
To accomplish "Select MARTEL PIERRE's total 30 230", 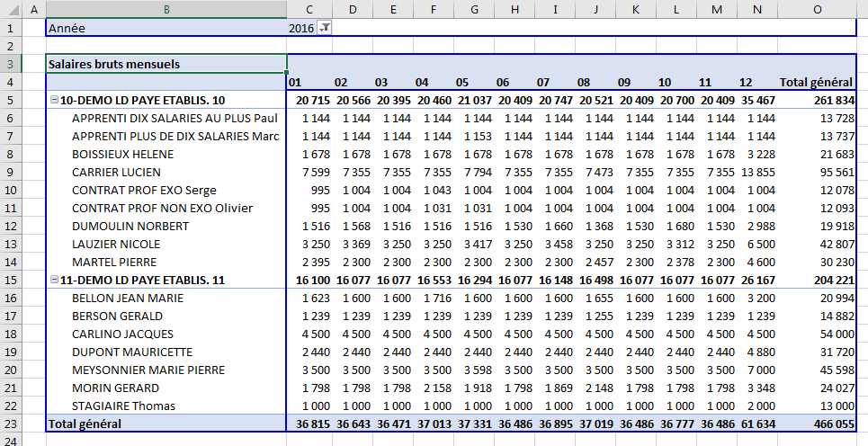I will (837, 263).
